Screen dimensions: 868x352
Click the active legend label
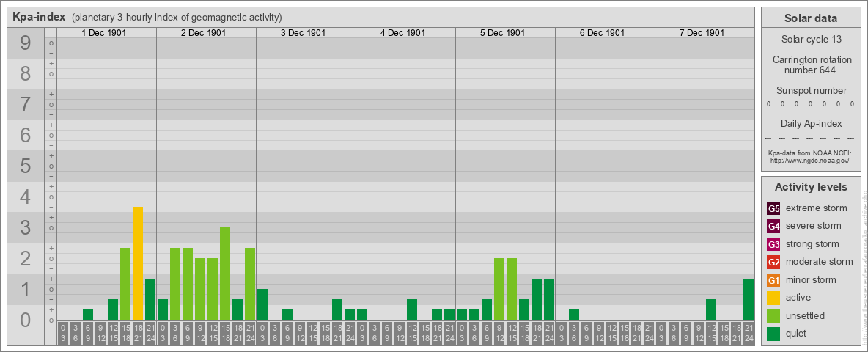[798, 298]
